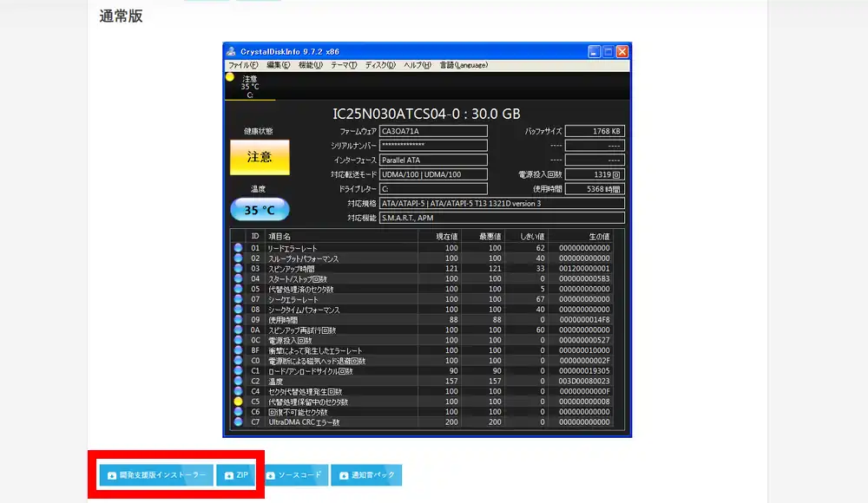Click the 開発支援版インストーラー download link

click(x=155, y=475)
